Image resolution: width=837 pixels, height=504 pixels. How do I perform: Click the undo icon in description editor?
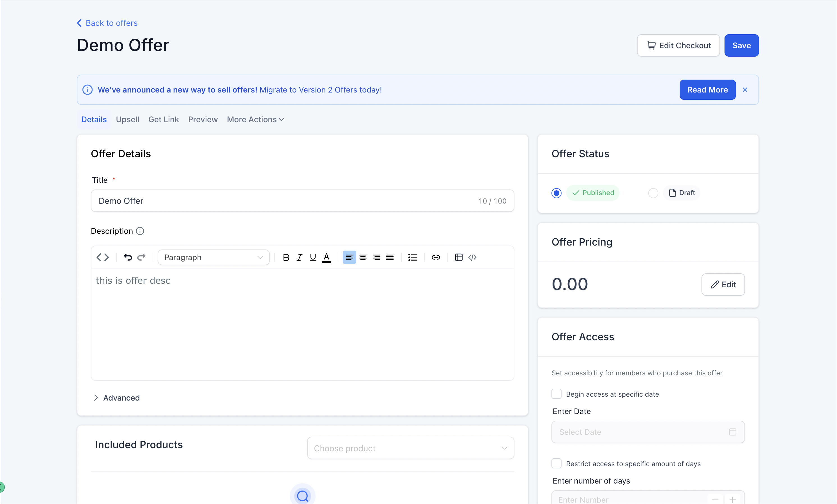[x=128, y=257]
